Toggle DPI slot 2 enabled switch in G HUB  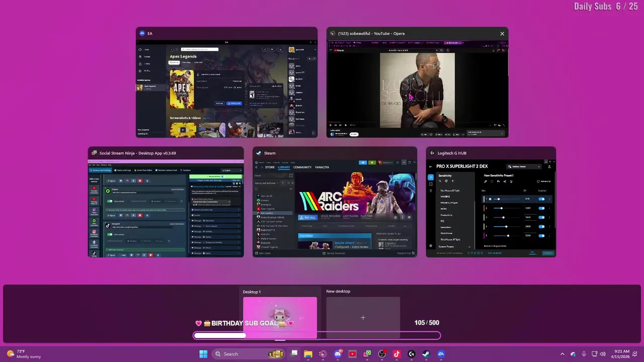pyautogui.click(x=542, y=208)
